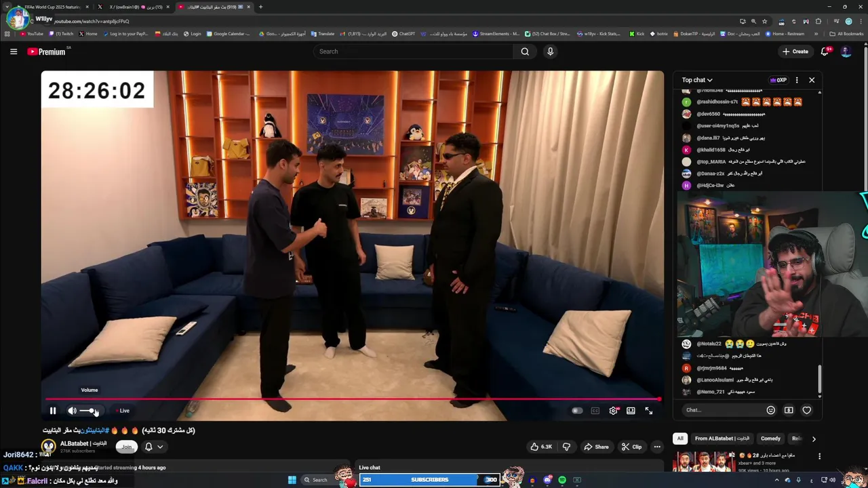Open the Twitch bookmark

[60, 34]
